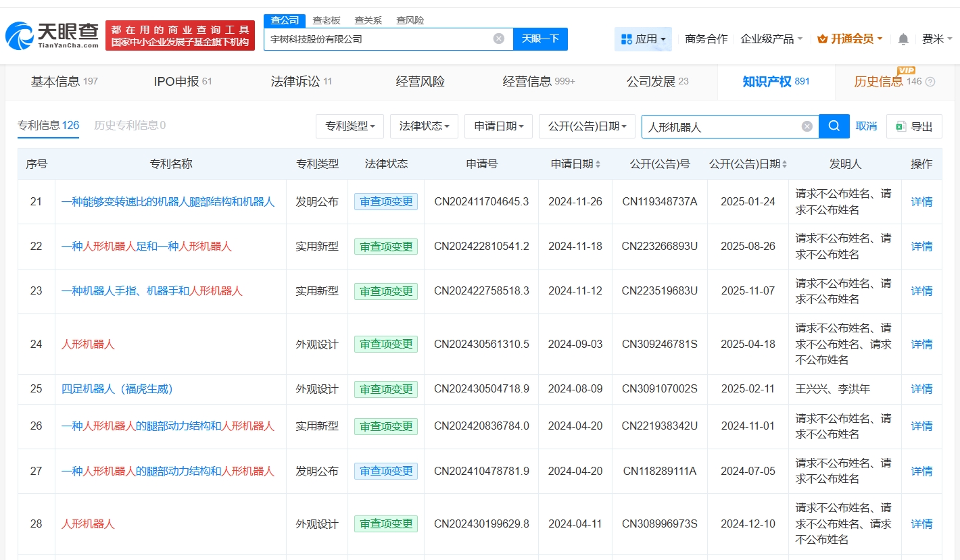
Task: Open the IPO申报 tab
Action: 183,82
